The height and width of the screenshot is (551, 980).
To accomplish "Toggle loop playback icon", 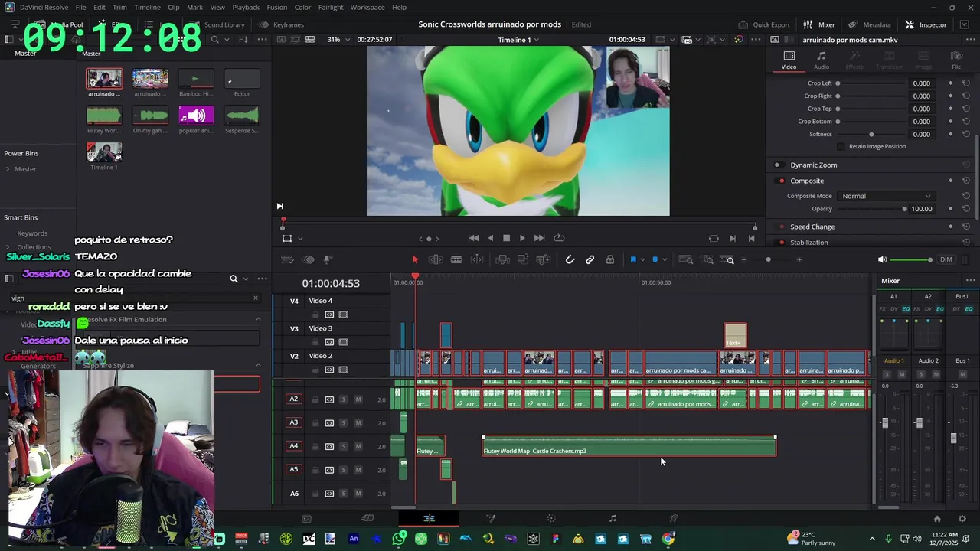I will coord(559,238).
